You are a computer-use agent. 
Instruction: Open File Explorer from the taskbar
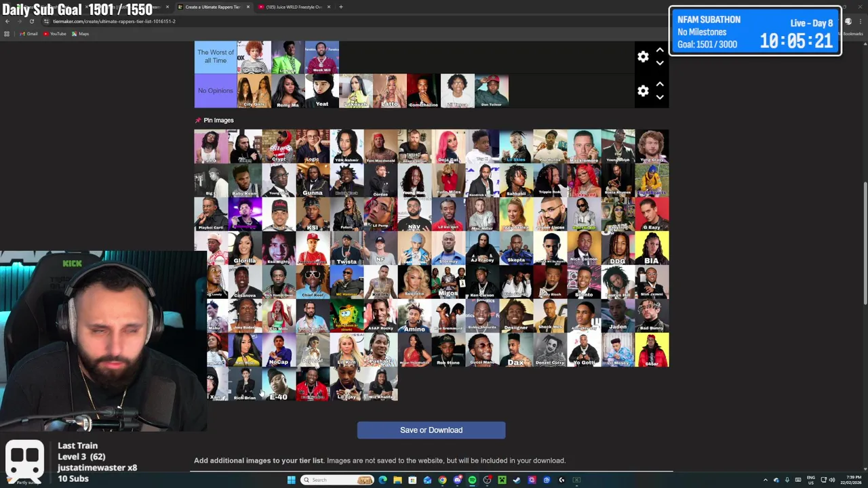point(397,480)
